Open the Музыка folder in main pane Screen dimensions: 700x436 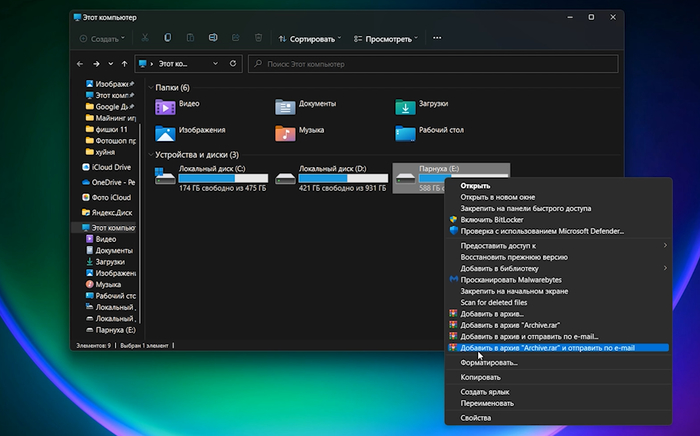[x=300, y=133]
